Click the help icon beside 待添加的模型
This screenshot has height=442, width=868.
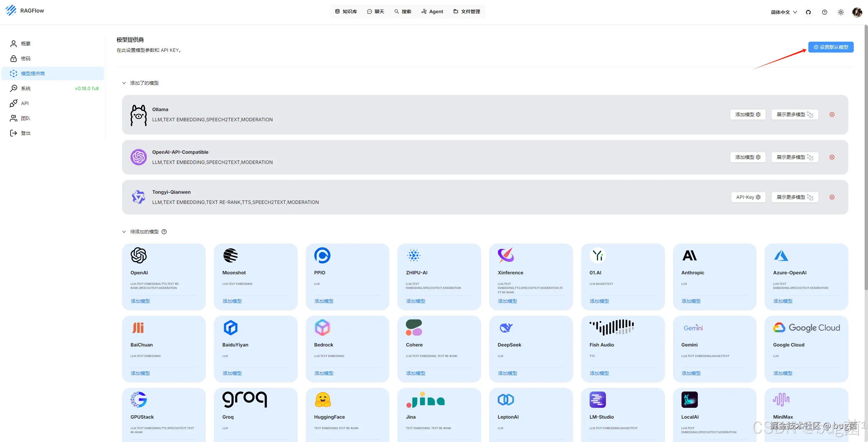(164, 232)
